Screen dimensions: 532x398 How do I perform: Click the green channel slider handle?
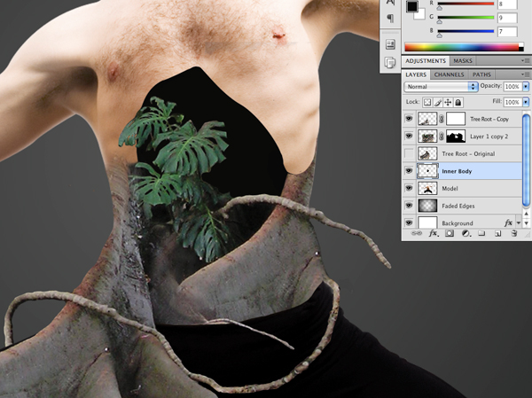coord(440,21)
